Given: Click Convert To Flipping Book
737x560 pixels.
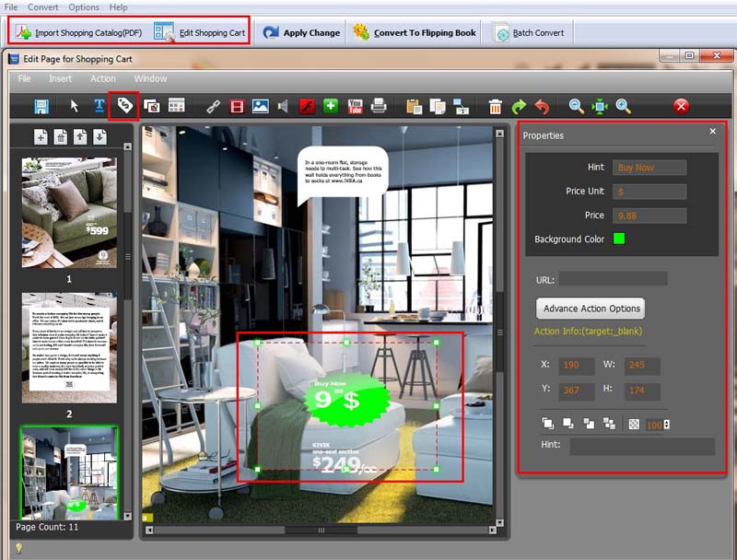Looking at the screenshot, I should (415, 32).
